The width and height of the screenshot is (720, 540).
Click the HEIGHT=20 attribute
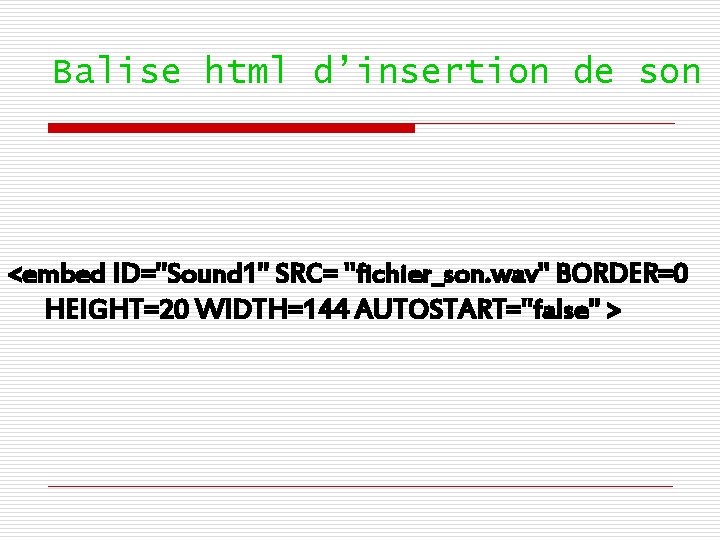117,309
